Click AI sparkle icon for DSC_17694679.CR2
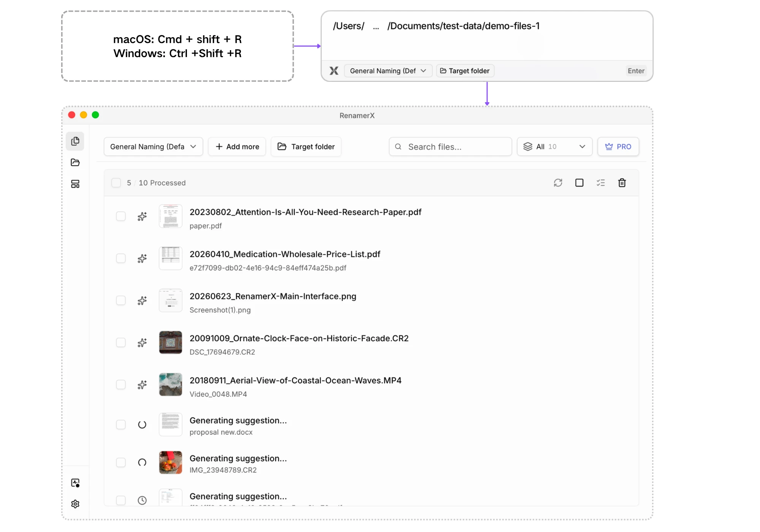Image resolution: width=760 pixels, height=532 pixels. [142, 342]
